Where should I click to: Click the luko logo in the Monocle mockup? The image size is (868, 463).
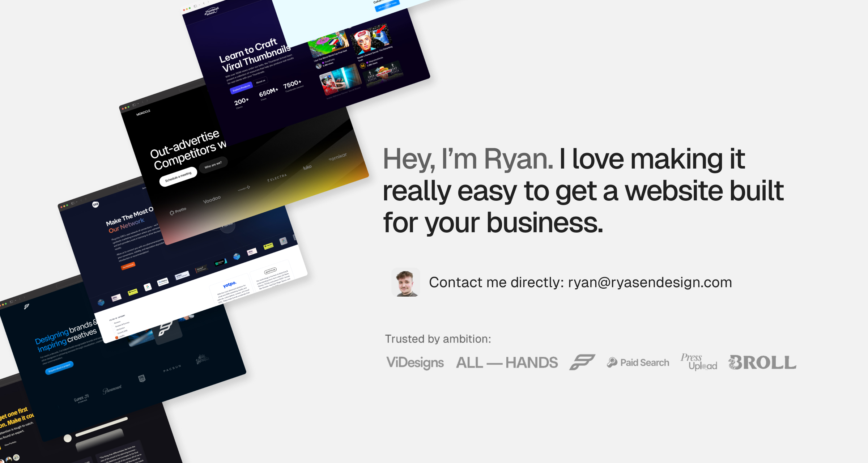307,167
